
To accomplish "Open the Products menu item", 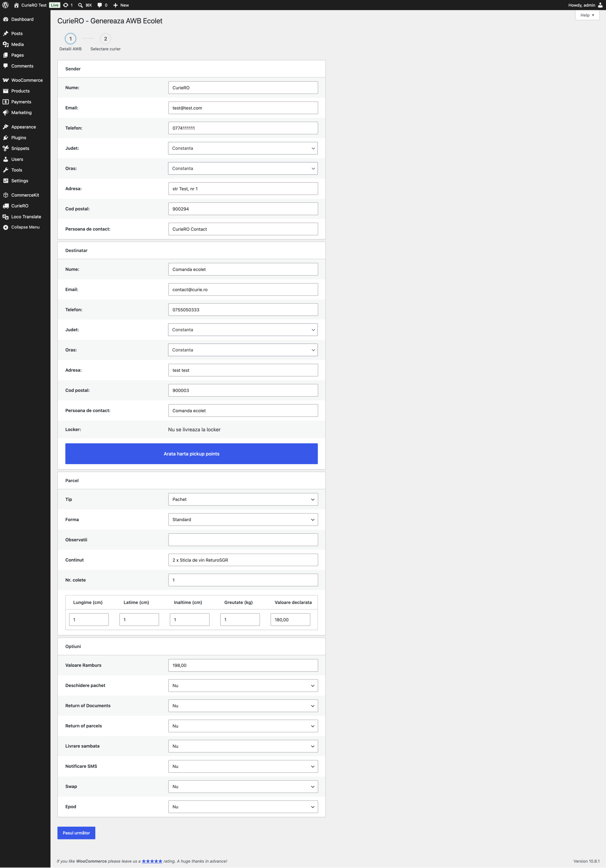I will point(25,91).
